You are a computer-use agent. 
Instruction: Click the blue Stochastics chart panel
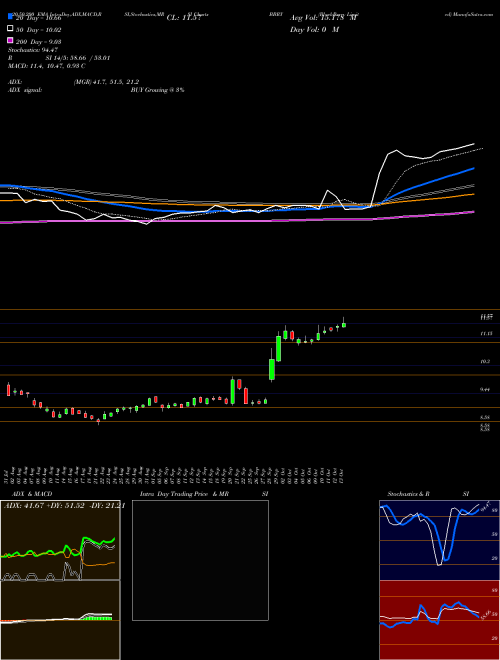tap(439, 540)
